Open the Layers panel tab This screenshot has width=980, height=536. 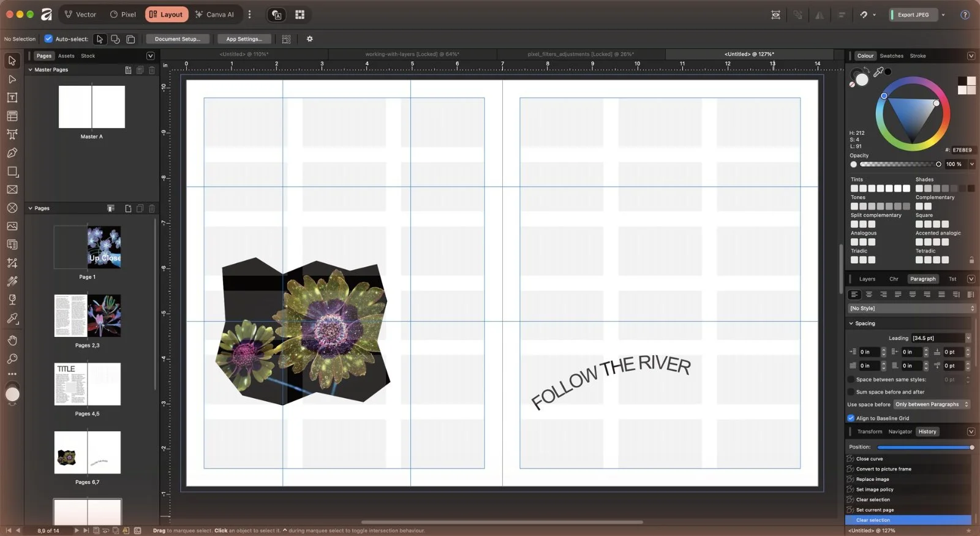coord(867,279)
